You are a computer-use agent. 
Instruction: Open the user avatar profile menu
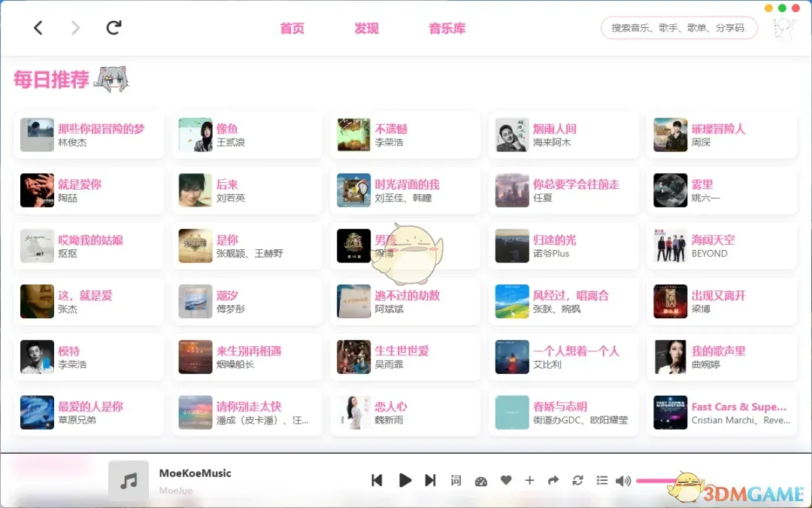784,28
